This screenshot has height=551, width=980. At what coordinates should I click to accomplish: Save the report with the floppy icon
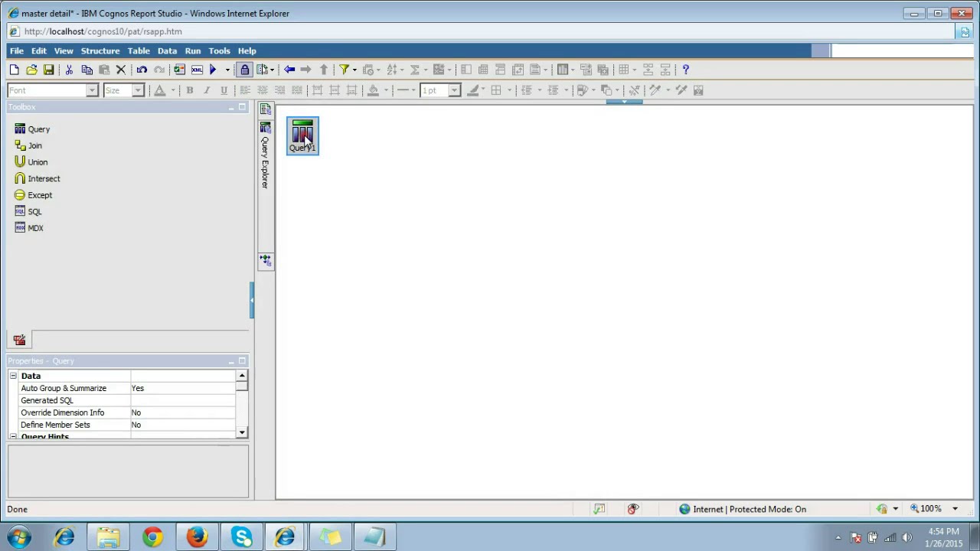[x=48, y=70]
